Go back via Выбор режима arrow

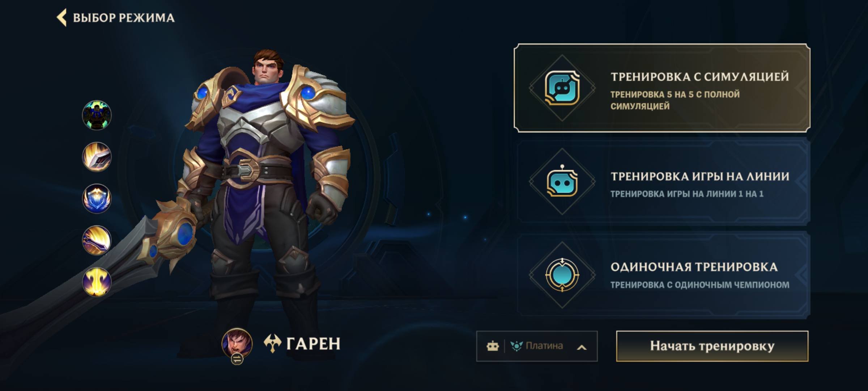point(62,17)
